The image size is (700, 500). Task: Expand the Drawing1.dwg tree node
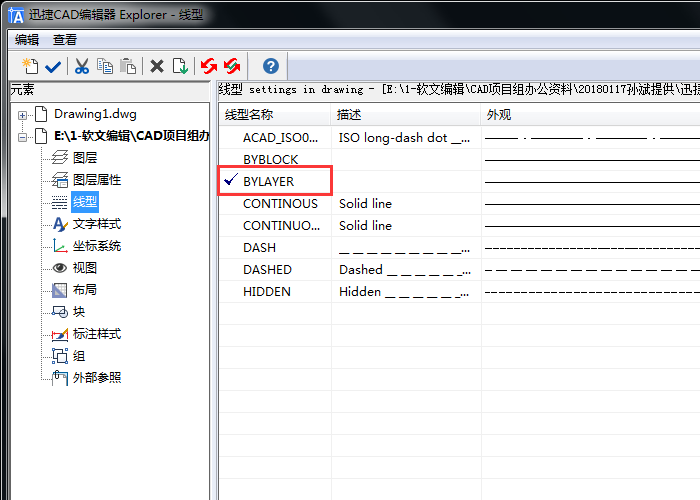tap(23, 114)
